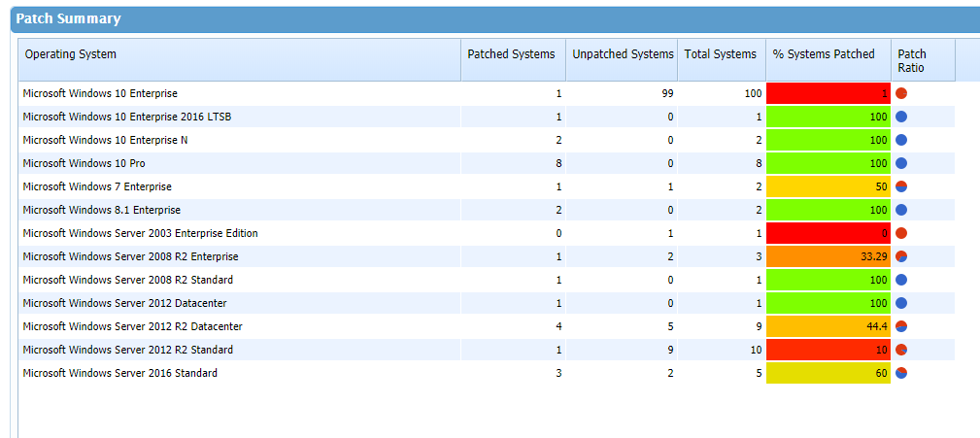Click the Patch Summary panel title

[68, 18]
